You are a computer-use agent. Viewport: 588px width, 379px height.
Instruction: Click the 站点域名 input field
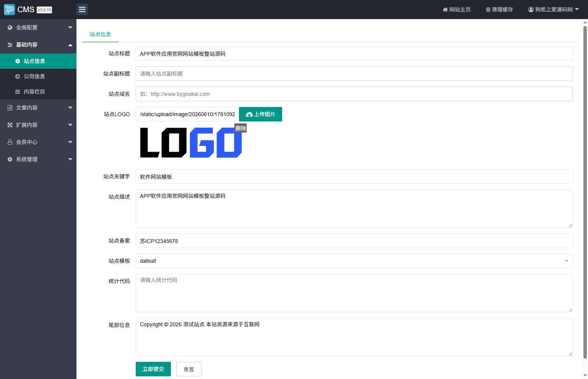pyautogui.click(x=354, y=94)
